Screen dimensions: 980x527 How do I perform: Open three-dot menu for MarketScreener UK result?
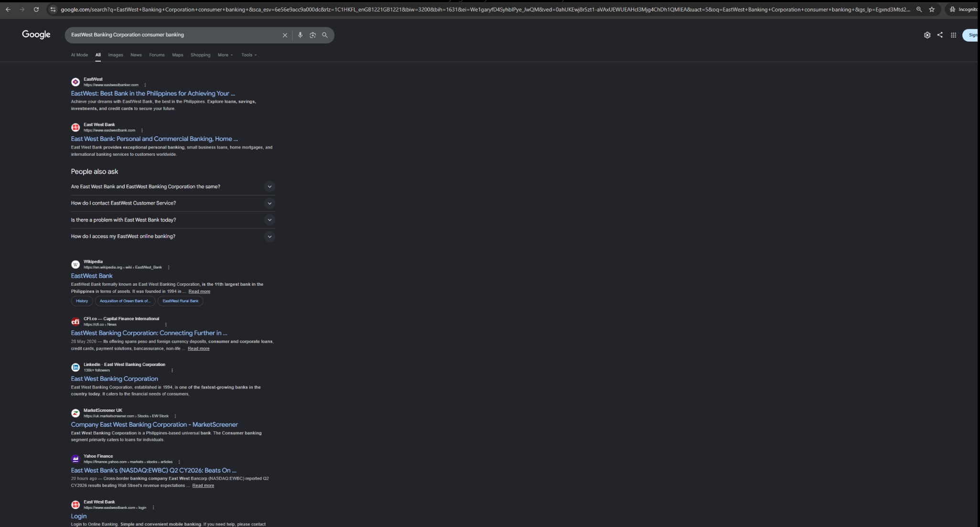(175, 416)
